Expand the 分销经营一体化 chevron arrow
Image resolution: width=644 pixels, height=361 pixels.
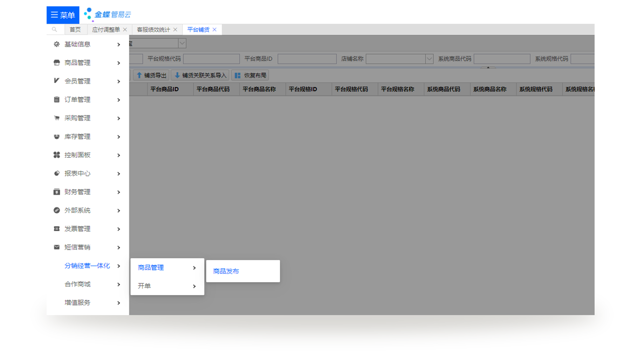[x=119, y=266]
